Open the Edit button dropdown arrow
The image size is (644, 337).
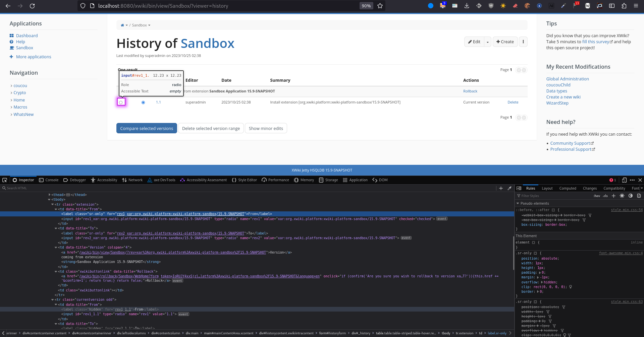(488, 42)
